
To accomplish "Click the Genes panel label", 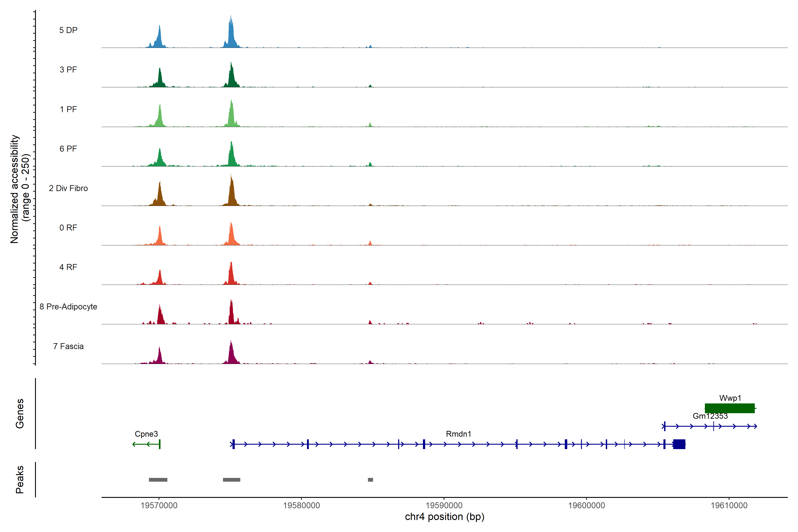I will point(20,414).
